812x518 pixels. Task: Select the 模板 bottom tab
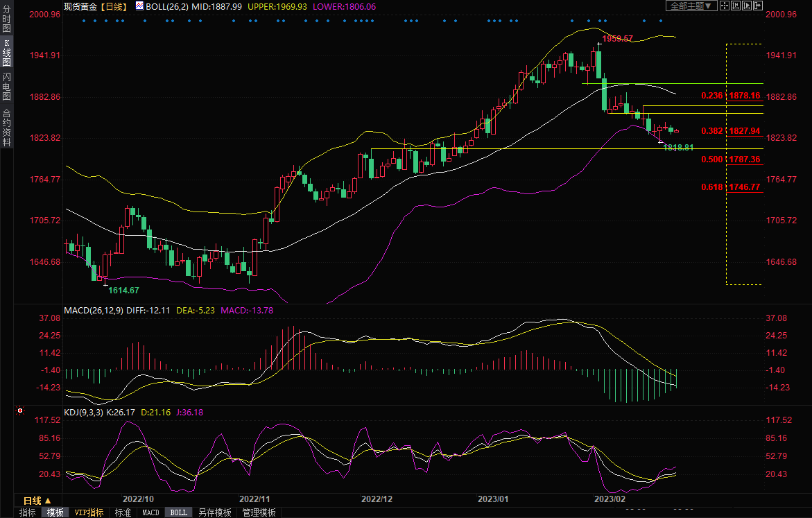click(x=55, y=512)
